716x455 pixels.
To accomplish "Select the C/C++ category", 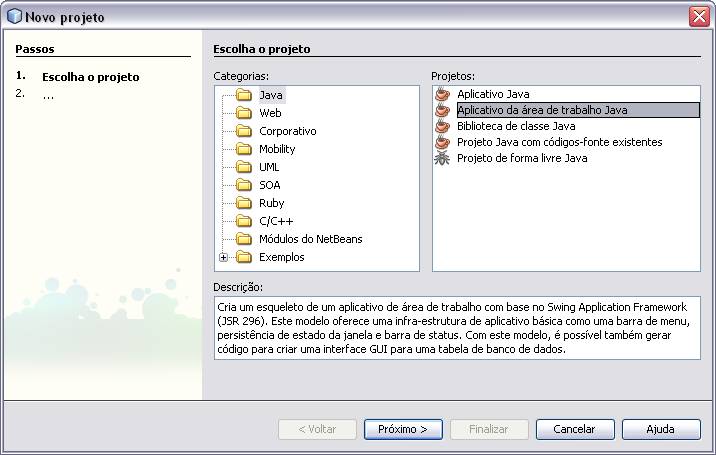I will pyautogui.click(x=276, y=221).
